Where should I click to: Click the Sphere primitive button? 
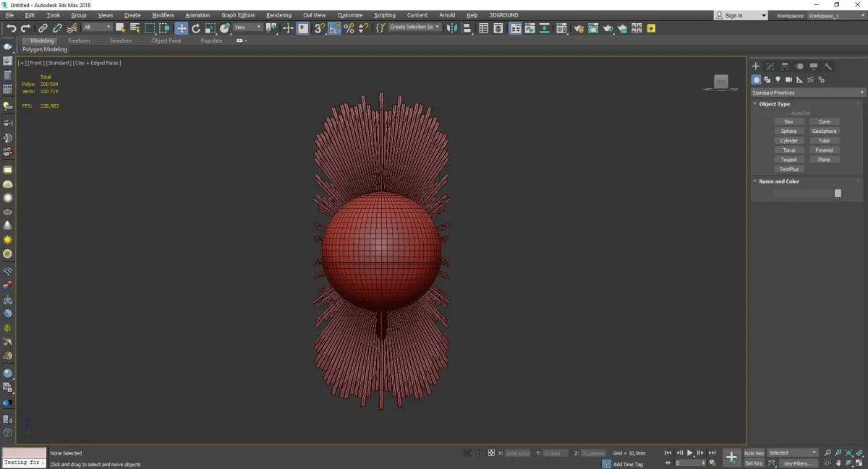pyautogui.click(x=788, y=131)
